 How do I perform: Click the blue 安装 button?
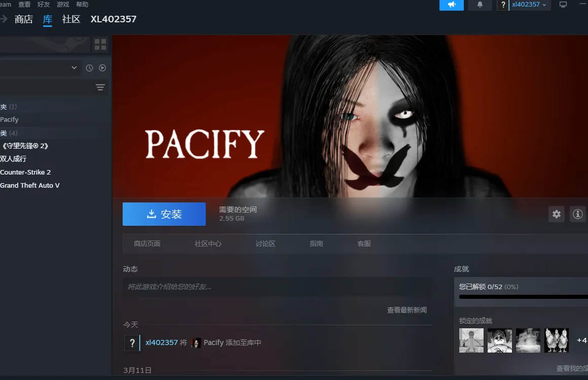coord(164,214)
